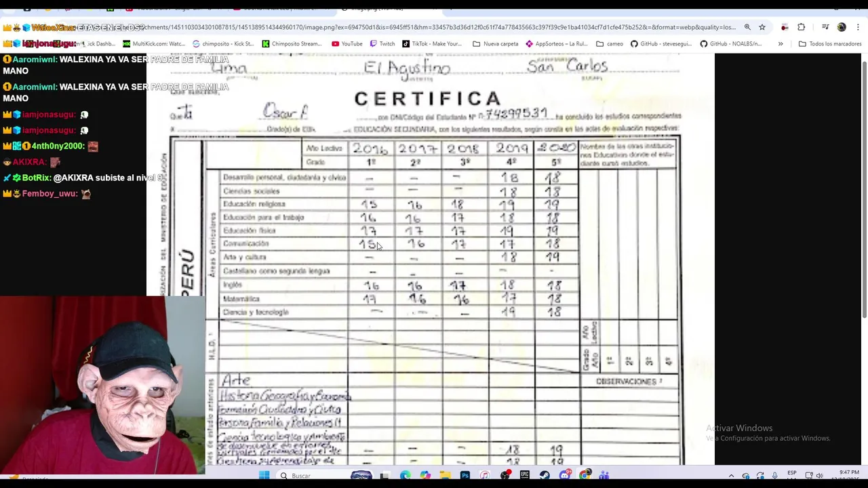This screenshot has width=868, height=488.
Task: Open the GitHub - stevesegui bookmark
Action: [662, 43]
